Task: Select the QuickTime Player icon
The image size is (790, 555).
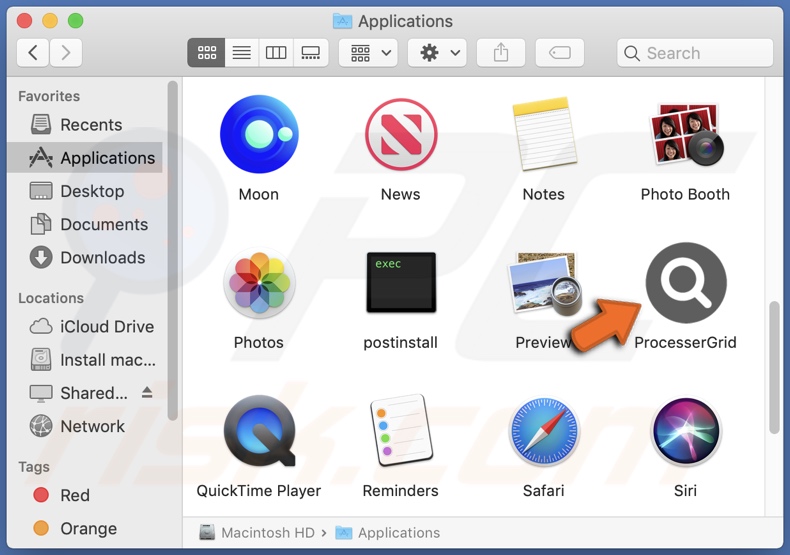Action: pos(259,431)
